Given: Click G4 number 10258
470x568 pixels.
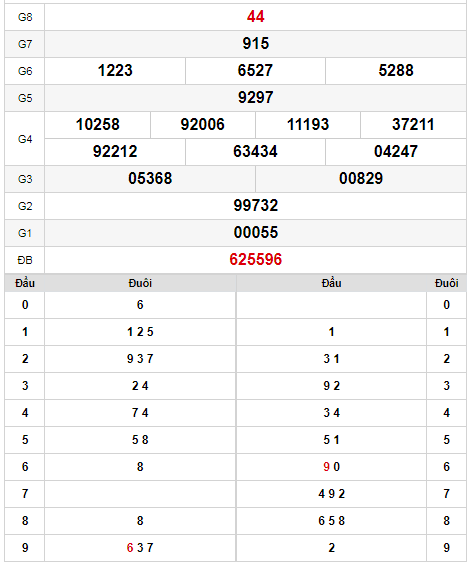Looking at the screenshot, I should (x=97, y=125).
